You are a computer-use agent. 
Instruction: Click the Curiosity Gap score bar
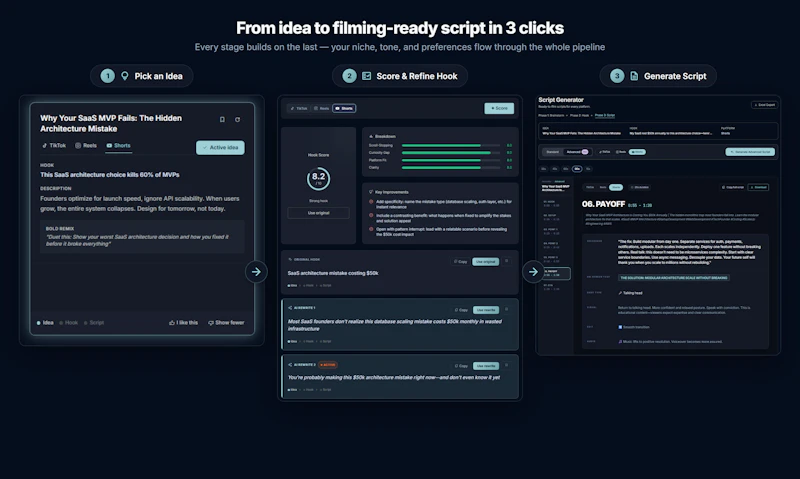(x=451, y=153)
